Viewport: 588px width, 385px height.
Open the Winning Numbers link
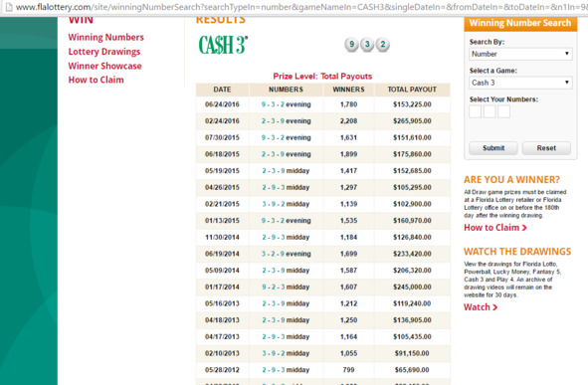click(x=105, y=37)
